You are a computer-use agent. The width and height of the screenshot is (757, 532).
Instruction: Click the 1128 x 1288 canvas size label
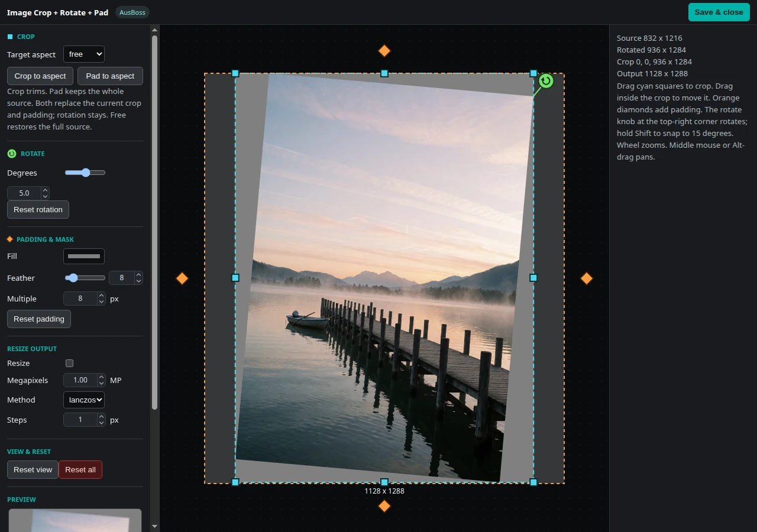pos(384,491)
